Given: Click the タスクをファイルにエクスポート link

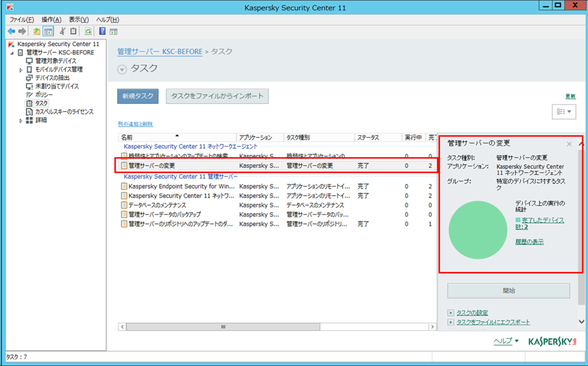Looking at the screenshot, I should click(493, 322).
